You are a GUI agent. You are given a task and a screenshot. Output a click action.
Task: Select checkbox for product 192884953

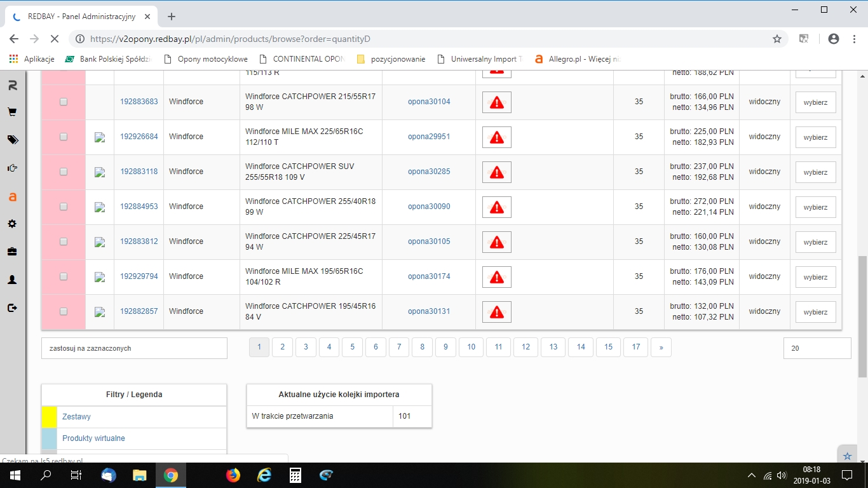point(64,207)
